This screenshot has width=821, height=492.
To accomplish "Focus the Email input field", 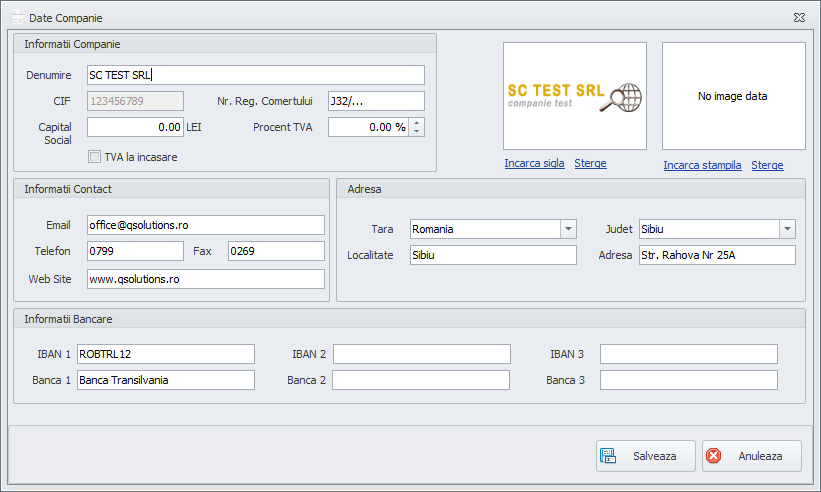I will tap(206, 225).
